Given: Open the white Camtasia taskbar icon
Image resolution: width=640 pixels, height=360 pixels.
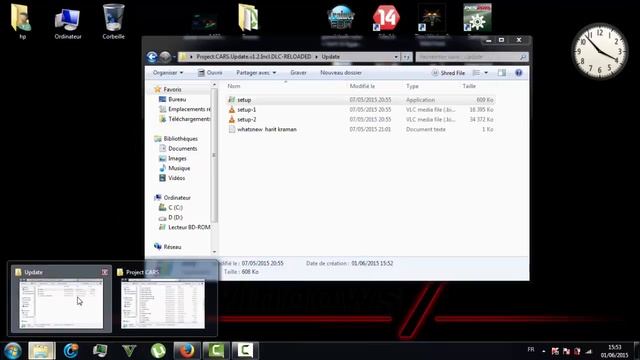Looking at the screenshot, I should (x=245, y=351).
